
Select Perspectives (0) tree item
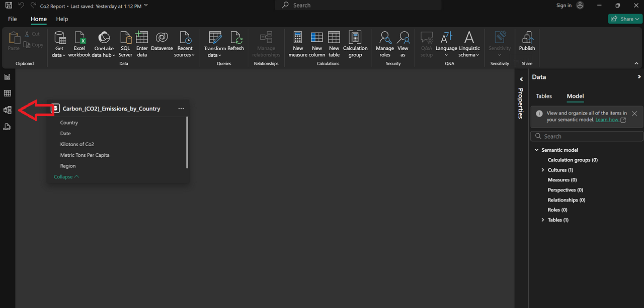pos(565,190)
